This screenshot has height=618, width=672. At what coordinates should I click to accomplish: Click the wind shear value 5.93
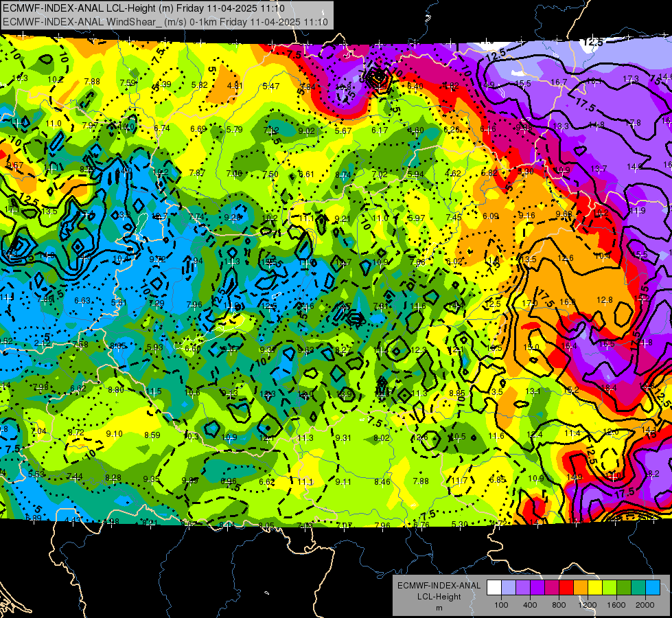pyautogui.click(x=154, y=347)
